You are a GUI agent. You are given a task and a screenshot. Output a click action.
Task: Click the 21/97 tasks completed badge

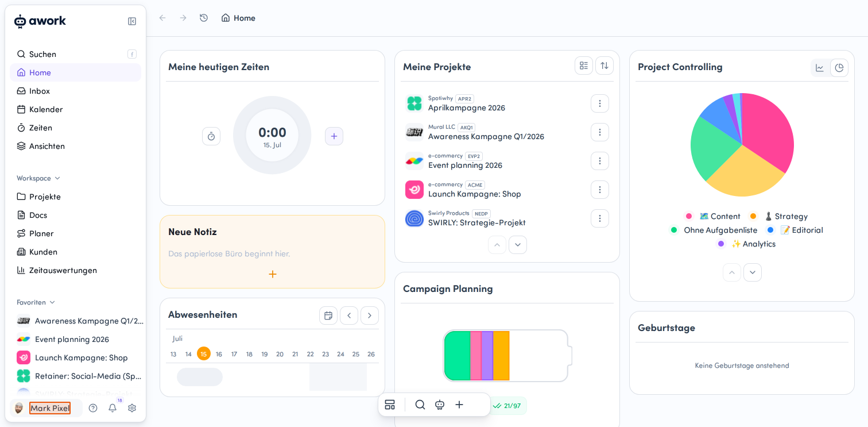508,406
